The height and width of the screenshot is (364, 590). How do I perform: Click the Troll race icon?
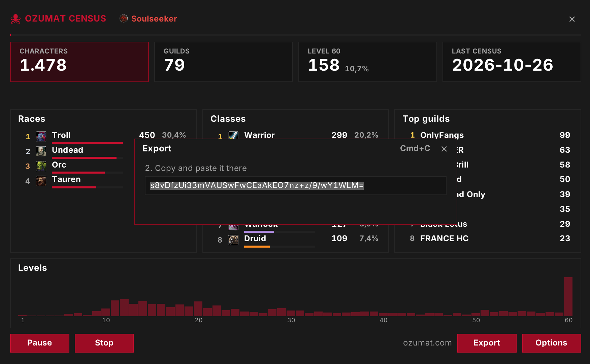tap(41, 137)
